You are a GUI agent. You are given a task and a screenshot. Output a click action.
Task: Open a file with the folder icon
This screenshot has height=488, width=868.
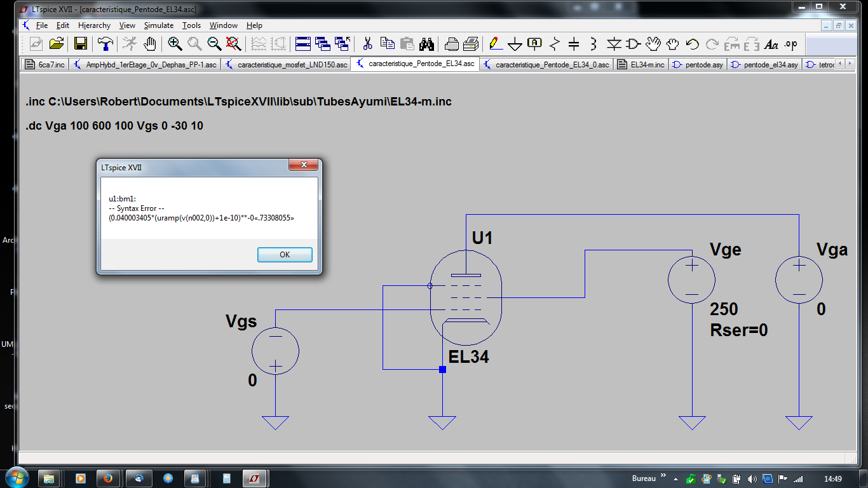point(57,44)
